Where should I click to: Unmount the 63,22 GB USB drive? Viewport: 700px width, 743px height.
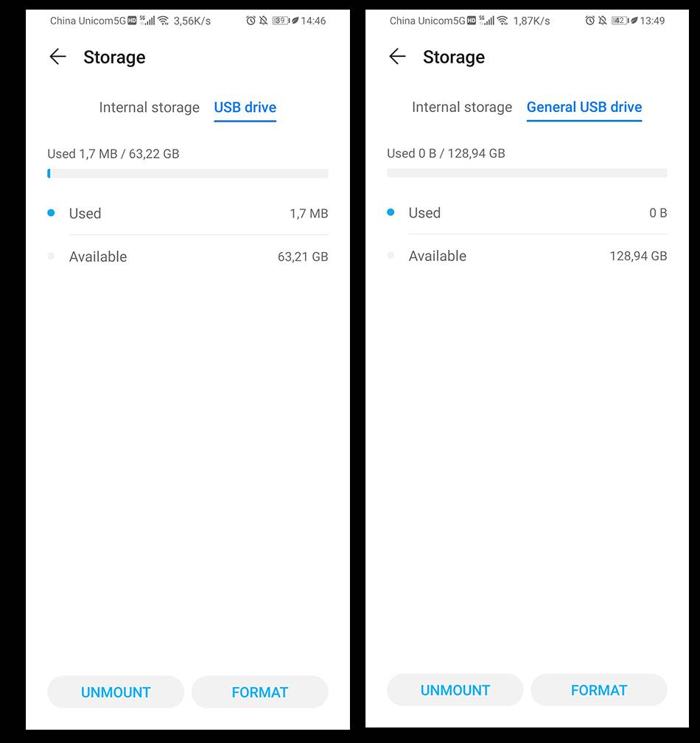(x=116, y=692)
